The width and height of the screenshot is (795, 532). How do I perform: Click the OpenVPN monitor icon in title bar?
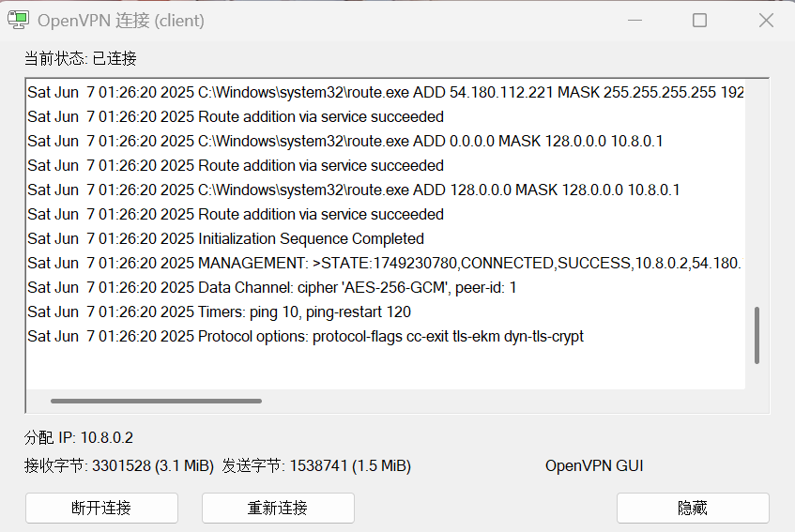18,20
